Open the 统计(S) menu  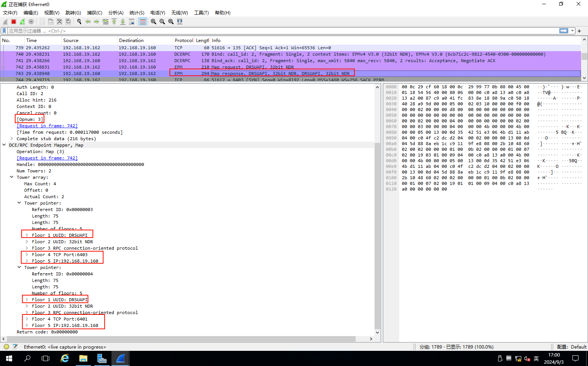click(x=137, y=13)
